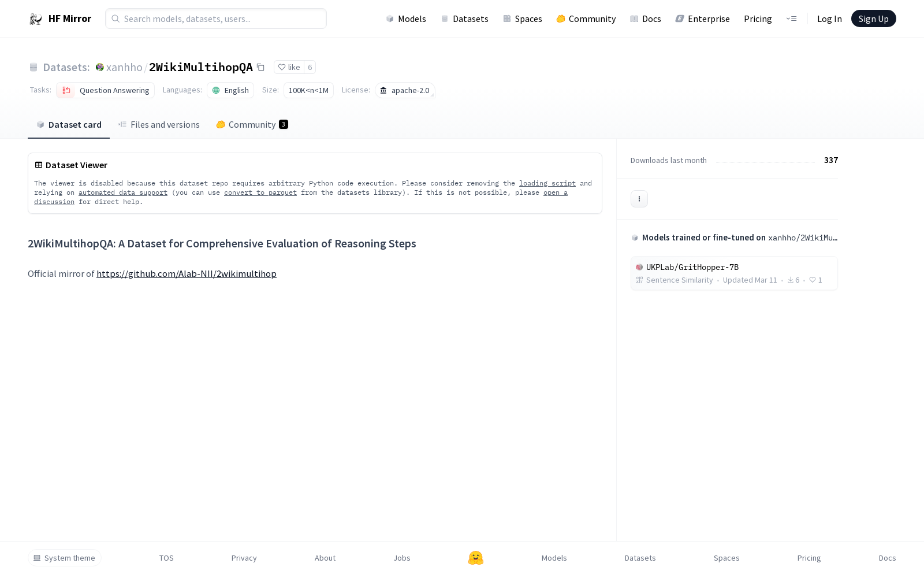Open Docs in top navigation

click(x=646, y=18)
